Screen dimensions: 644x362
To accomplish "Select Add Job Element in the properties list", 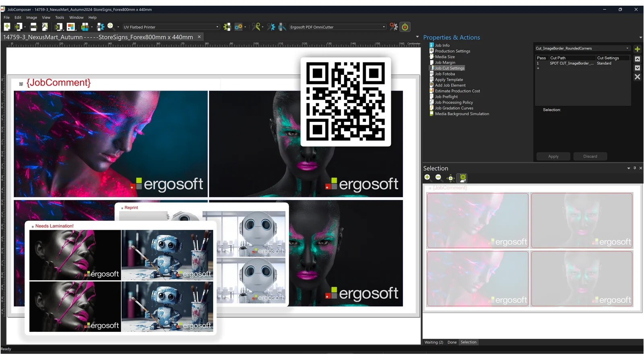I will [x=450, y=85].
